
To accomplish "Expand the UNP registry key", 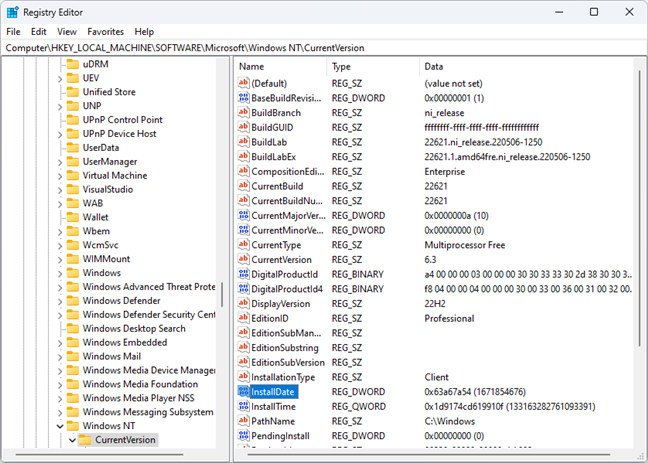I will [60, 106].
